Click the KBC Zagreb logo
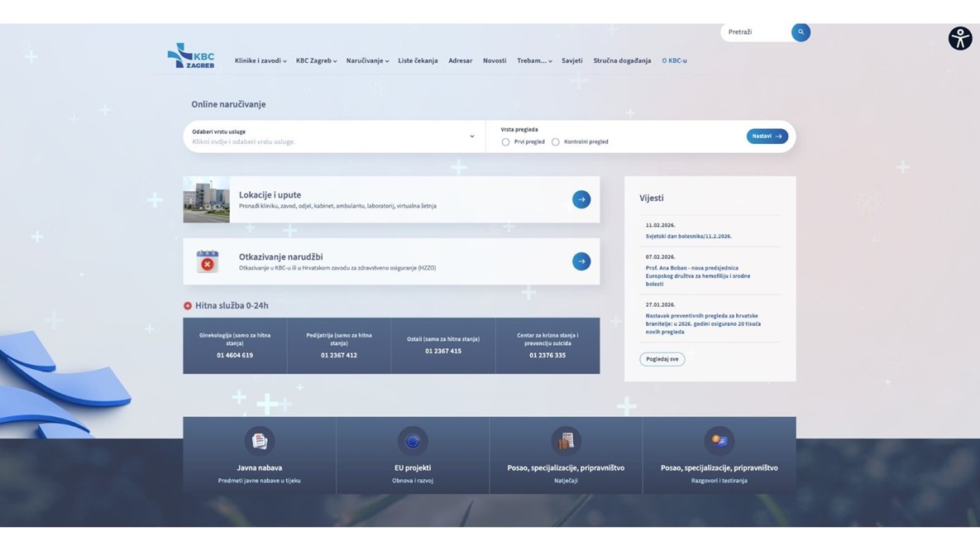 [x=191, y=56]
